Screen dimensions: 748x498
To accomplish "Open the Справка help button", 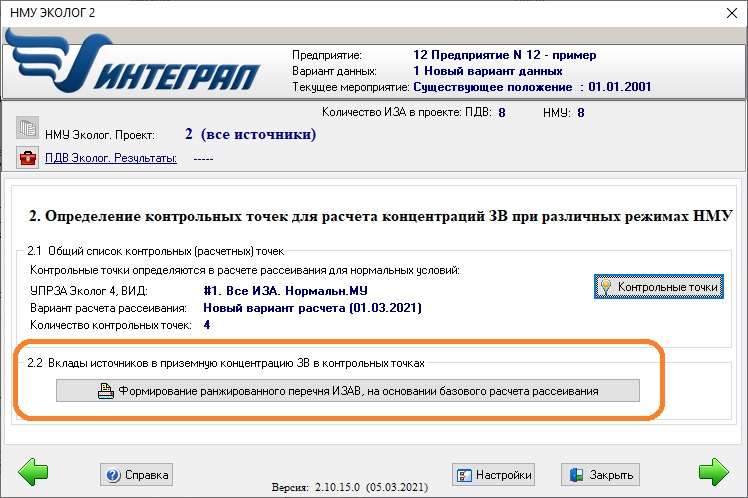I will click(x=138, y=474).
